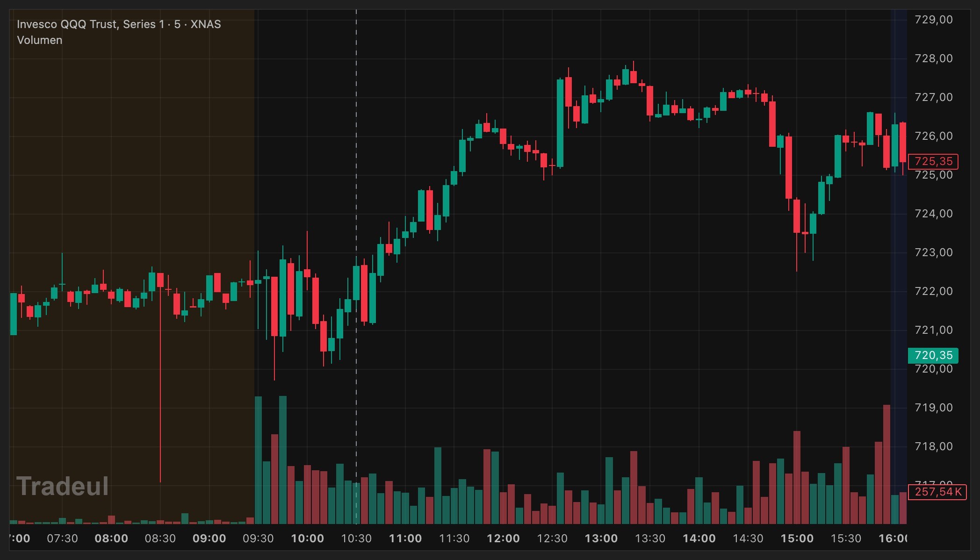Click the 11:00 time axis label
This screenshot has width=980, height=560.
405,538
